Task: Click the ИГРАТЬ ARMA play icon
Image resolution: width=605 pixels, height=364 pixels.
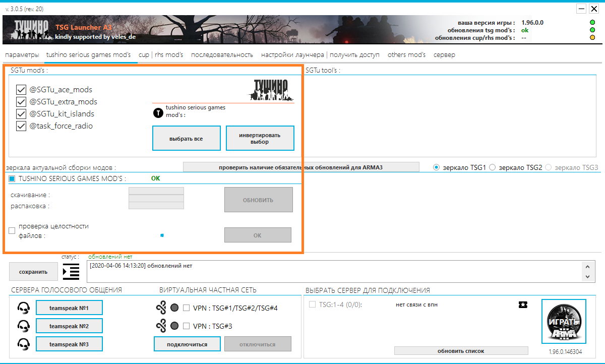Action: tap(564, 321)
